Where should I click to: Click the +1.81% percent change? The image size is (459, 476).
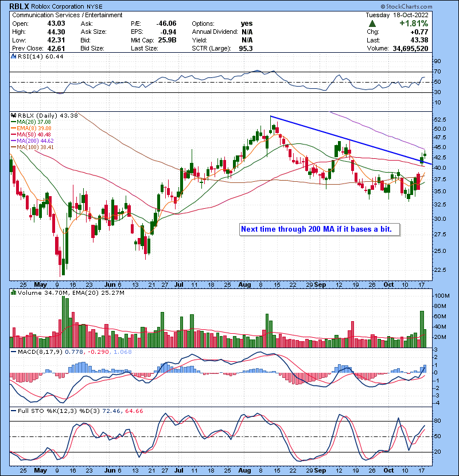click(414, 24)
